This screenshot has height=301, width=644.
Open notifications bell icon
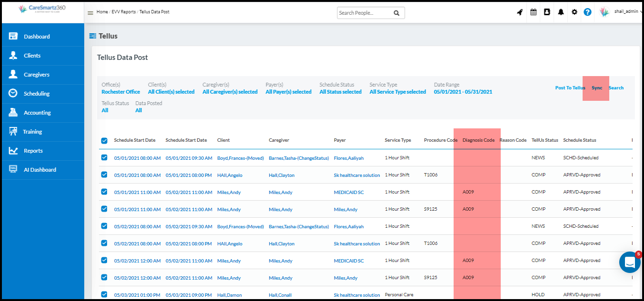[x=561, y=12]
